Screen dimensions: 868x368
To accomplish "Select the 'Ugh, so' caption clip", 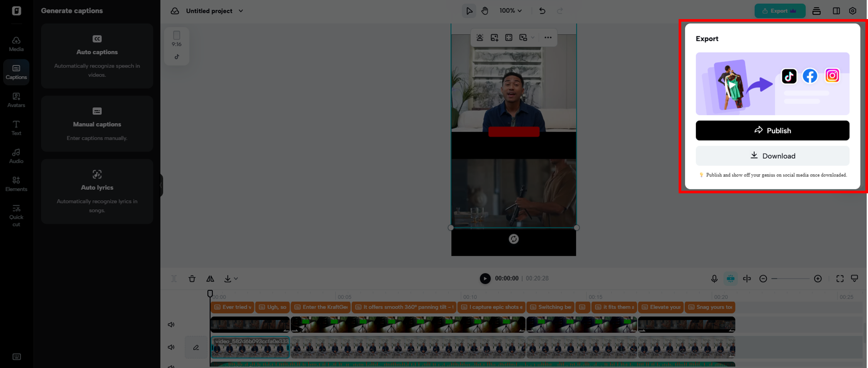I will (x=273, y=307).
